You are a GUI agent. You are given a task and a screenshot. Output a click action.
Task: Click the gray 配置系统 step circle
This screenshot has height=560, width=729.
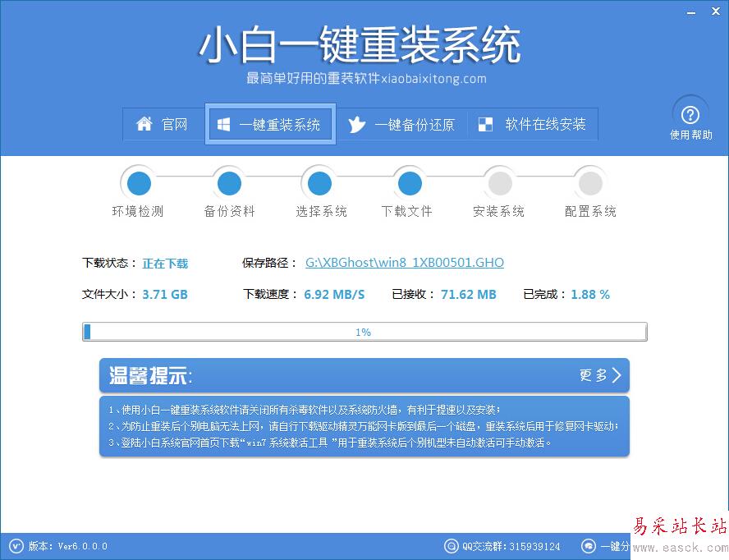590,183
